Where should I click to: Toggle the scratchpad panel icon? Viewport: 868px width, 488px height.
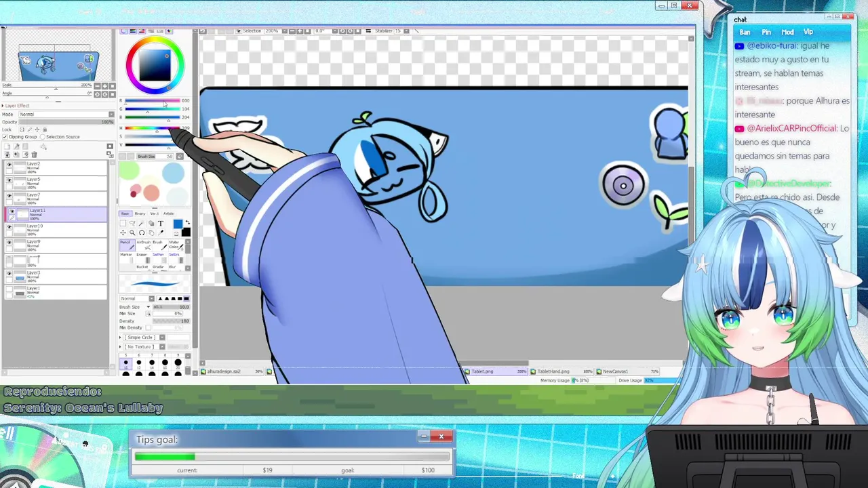[x=169, y=31]
